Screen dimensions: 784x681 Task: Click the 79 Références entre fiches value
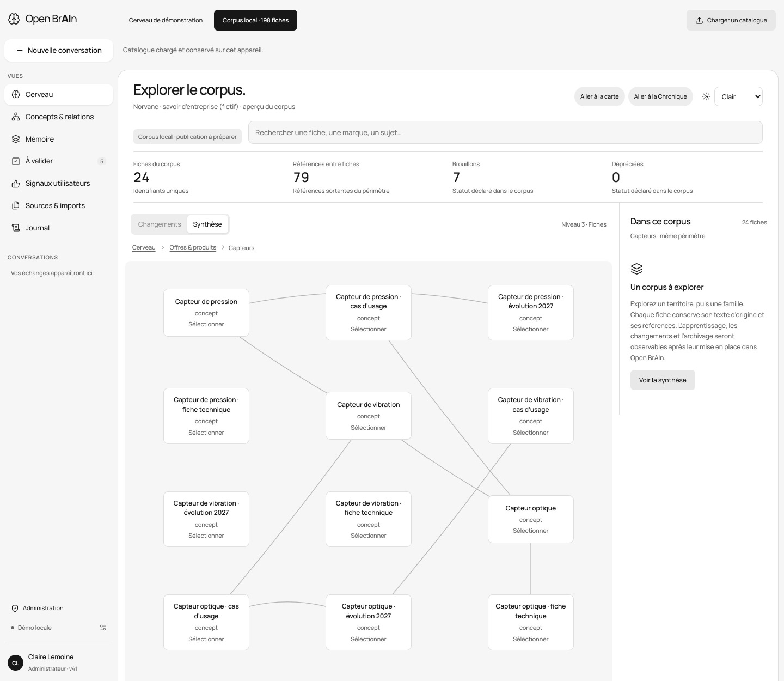[x=301, y=178]
